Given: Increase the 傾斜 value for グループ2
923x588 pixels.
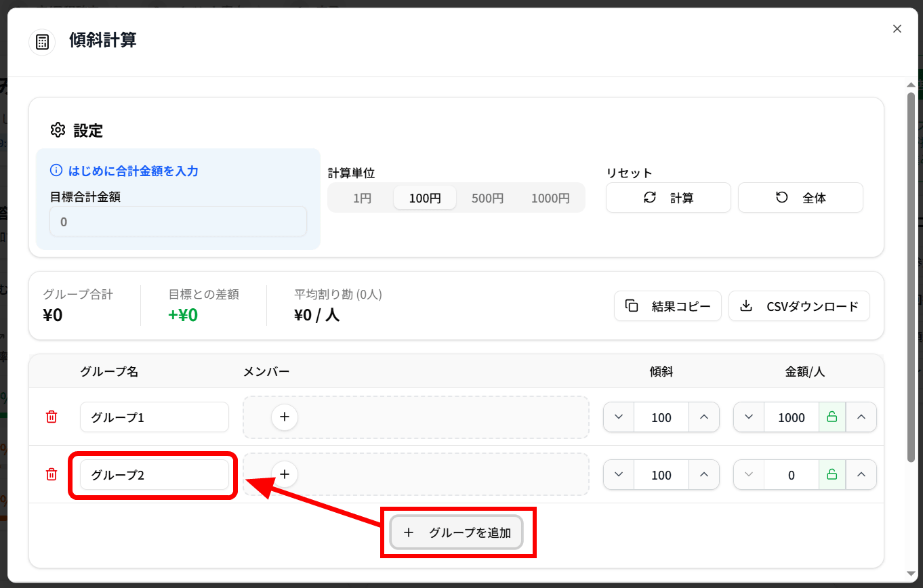Looking at the screenshot, I should click(x=704, y=475).
